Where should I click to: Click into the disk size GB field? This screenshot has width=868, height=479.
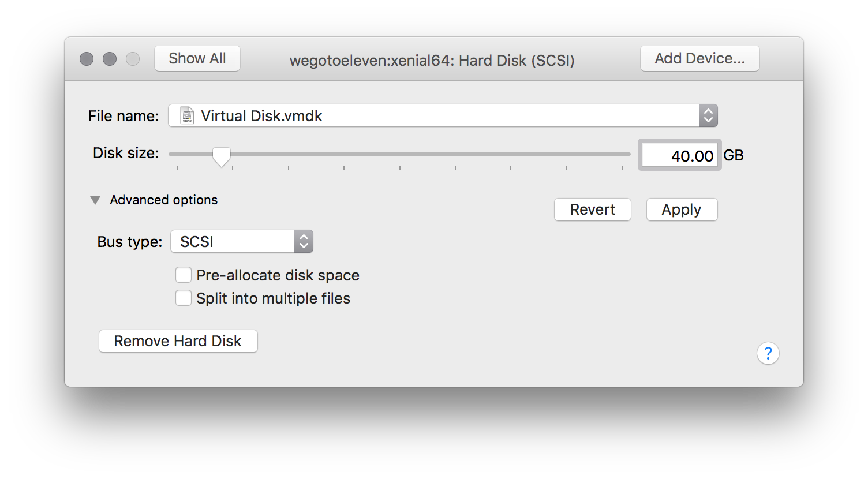pyautogui.click(x=680, y=155)
